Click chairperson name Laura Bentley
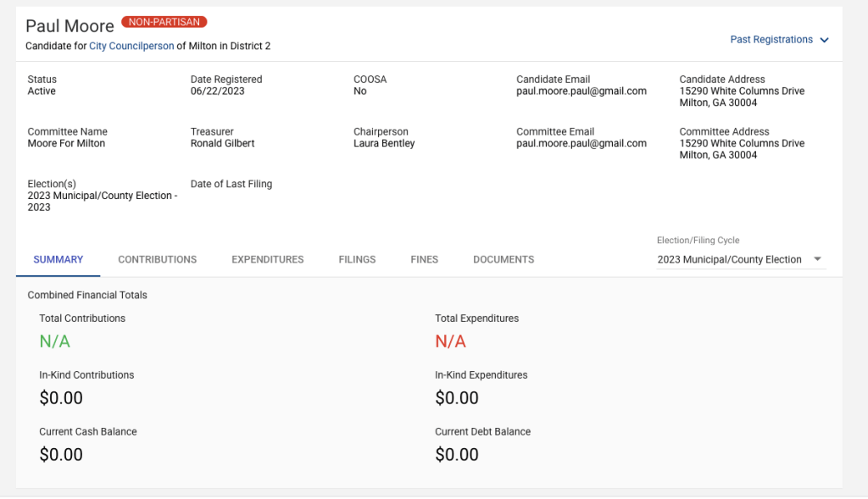Viewport: 868px width, 499px height. (x=384, y=144)
